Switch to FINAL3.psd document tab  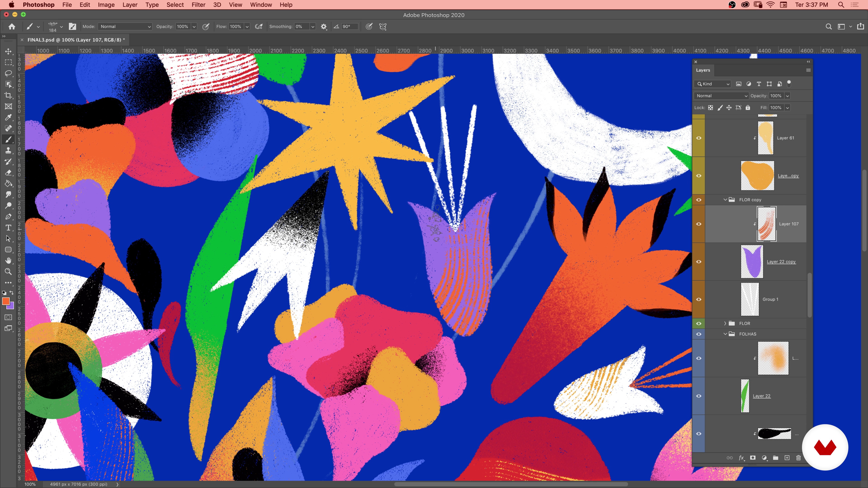76,40
